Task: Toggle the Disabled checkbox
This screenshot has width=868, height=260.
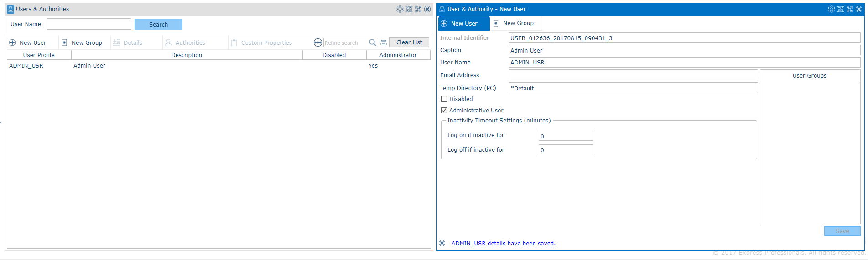Action: click(x=444, y=99)
